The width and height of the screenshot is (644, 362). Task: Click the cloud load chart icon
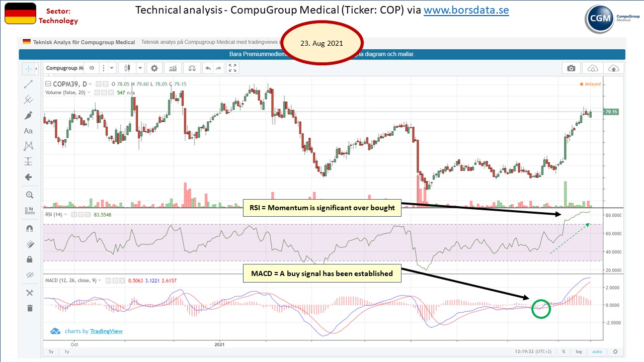pyautogui.click(x=593, y=68)
